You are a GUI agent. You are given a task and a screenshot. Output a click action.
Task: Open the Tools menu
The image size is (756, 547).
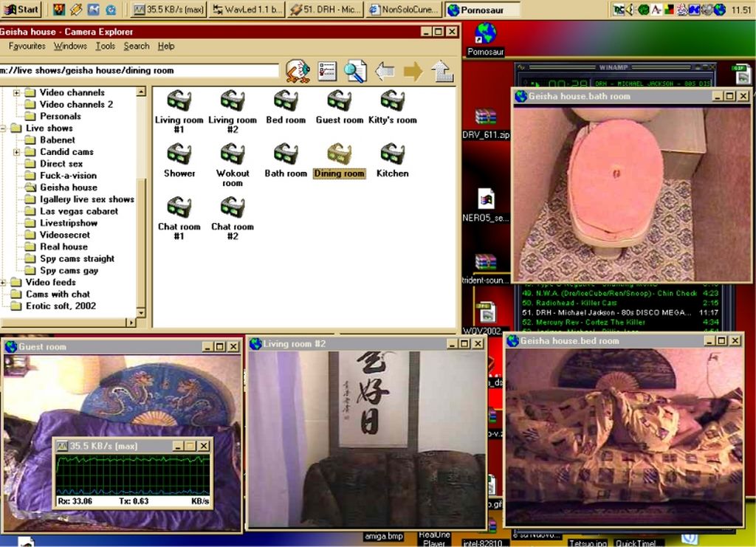(x=106, y=46)
